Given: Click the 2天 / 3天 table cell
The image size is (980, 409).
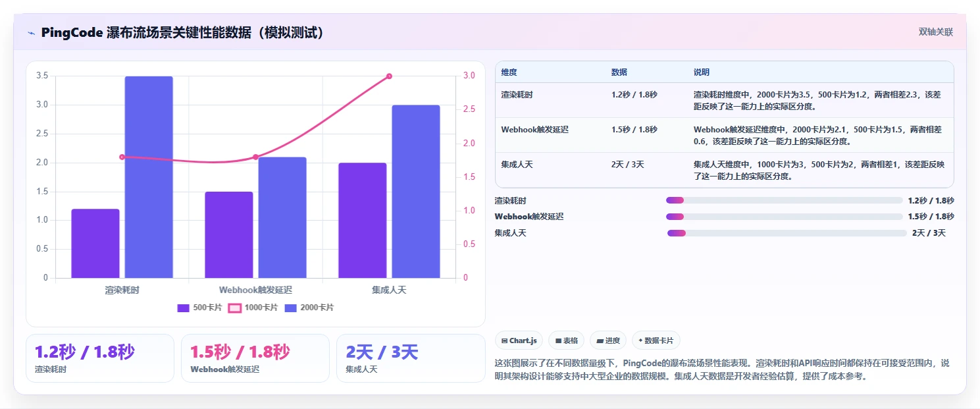Looking at the screenshot, I should click(628, 165).
